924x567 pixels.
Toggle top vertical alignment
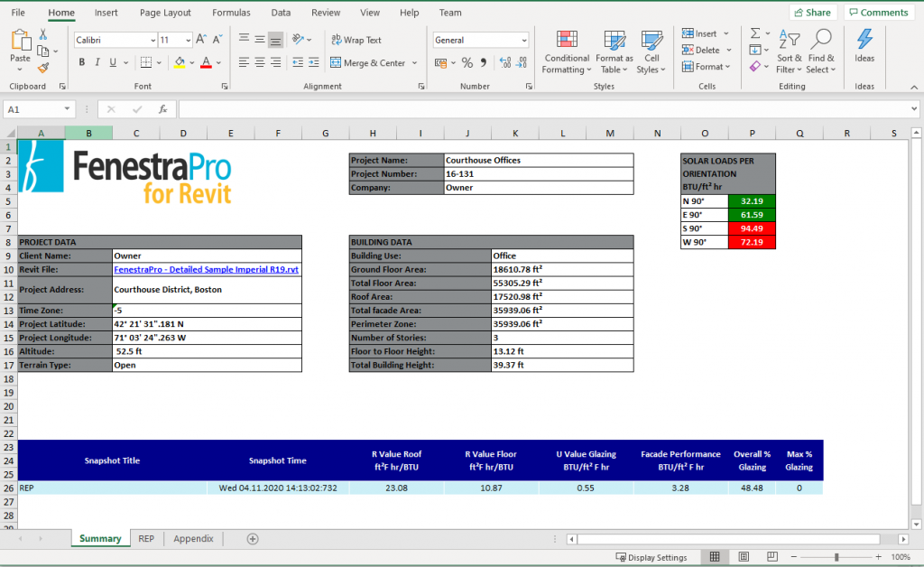tap(244, 40)
